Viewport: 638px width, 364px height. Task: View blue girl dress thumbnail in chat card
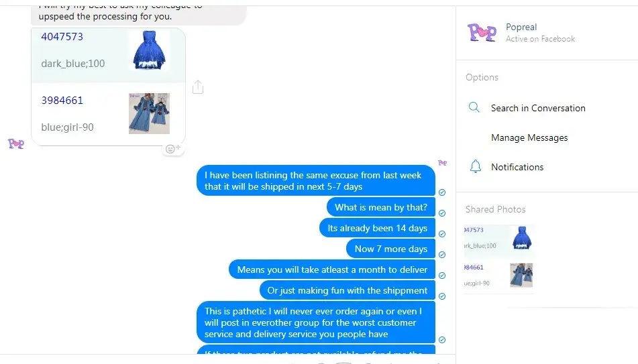[149, 113]
